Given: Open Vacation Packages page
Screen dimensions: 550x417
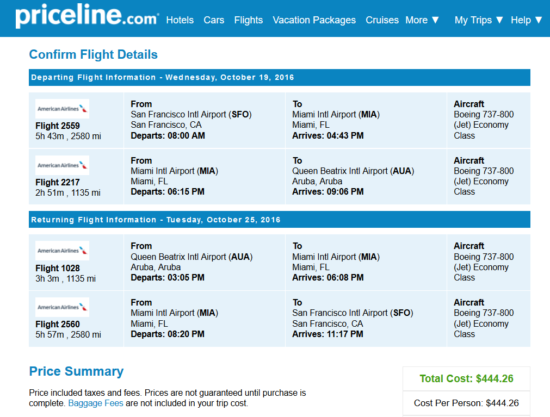Looking at the screenshot, I should [314, 20].
